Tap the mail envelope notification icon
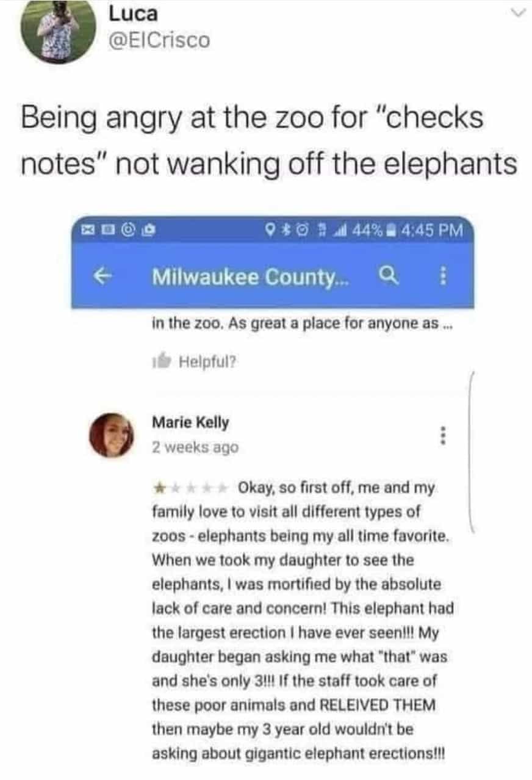The image size is (532, 780). coord(89,231)
